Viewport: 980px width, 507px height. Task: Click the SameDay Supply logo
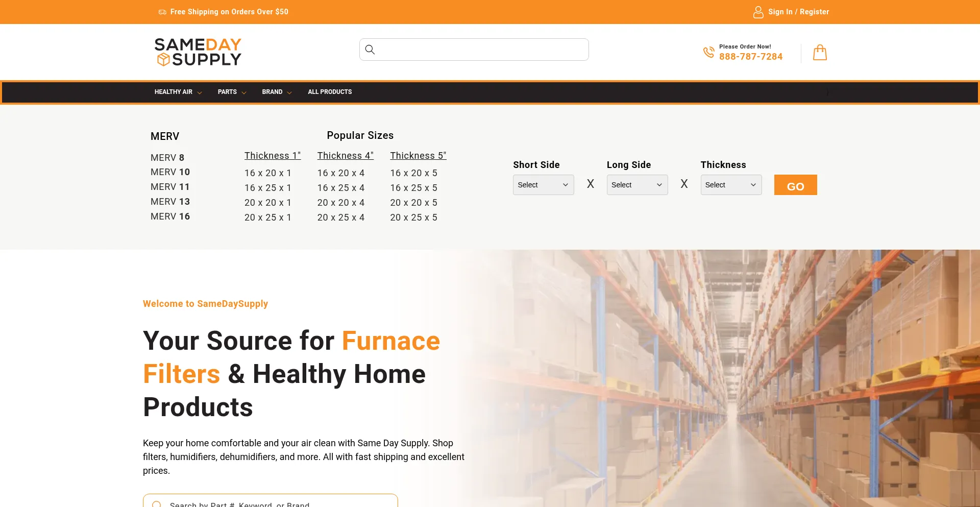tap(198, 52)
